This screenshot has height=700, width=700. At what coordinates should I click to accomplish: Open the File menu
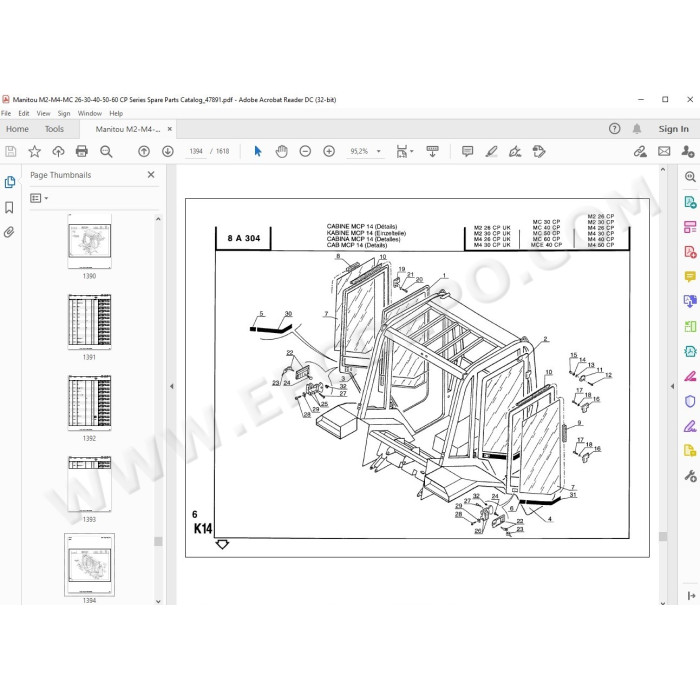[6, 113]
